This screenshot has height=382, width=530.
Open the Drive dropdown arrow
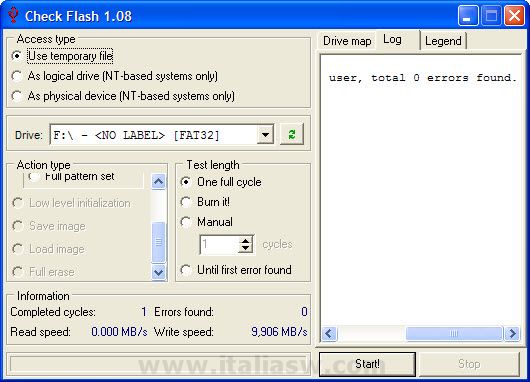pyautogui.click(x=265, y=135)
